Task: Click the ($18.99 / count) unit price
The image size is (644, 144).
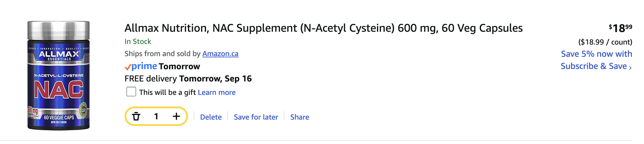Action: pyautogui.click(x=605, y=42)
